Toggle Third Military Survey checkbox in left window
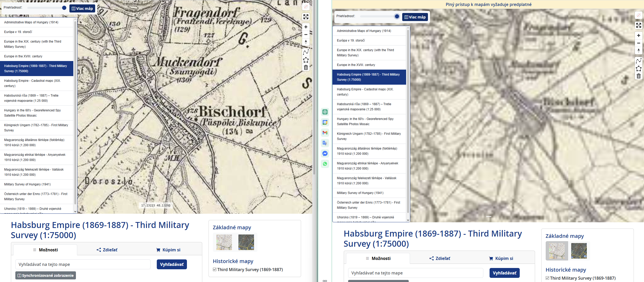This screenshot has height=282, width=644. pos(215,270)
